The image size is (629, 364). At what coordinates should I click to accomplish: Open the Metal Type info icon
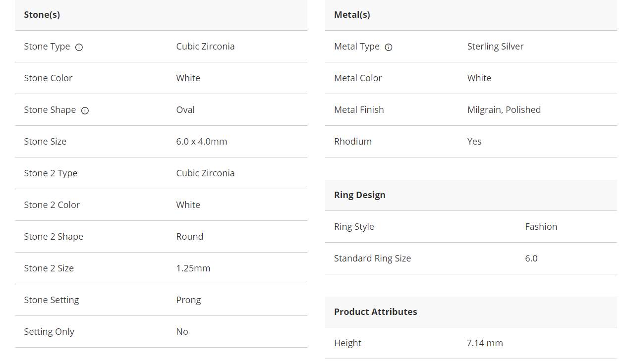pos(389,48)
